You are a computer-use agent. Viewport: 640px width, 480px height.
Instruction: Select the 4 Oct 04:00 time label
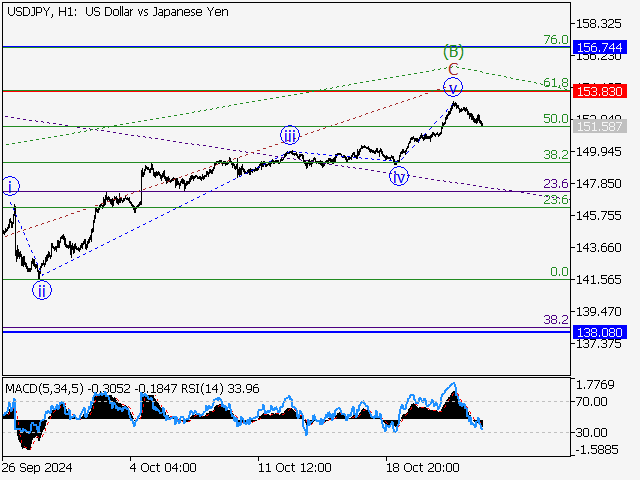pyautogui.click(x=163, y=467)
